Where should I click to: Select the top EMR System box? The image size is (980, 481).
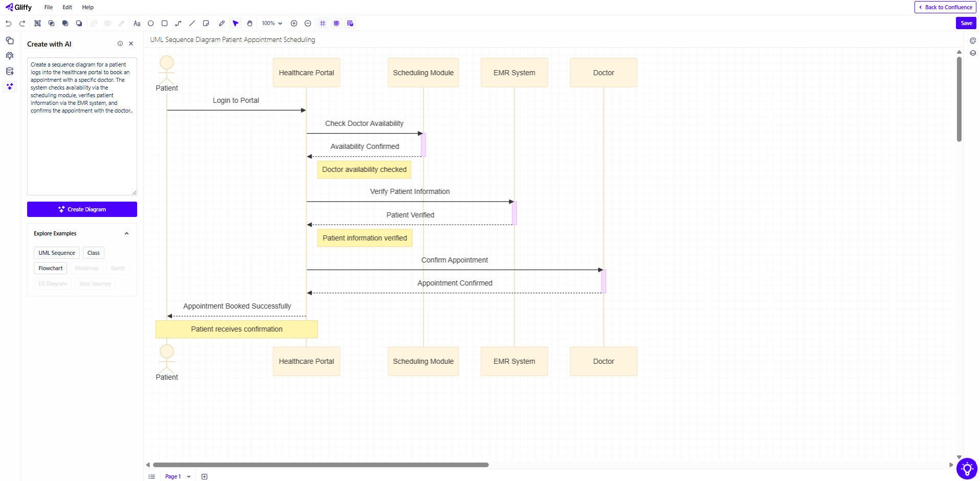[514, 73]
